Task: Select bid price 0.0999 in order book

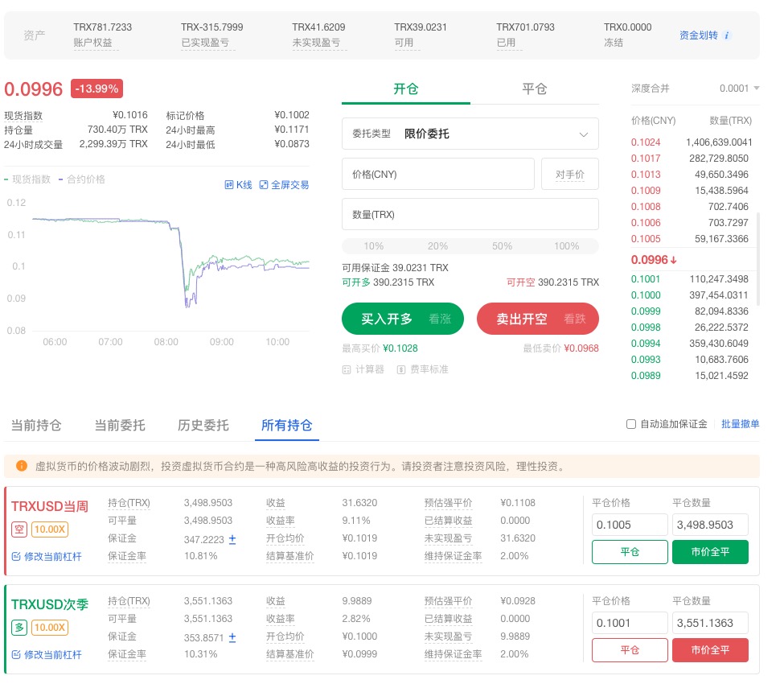Action: click(x=646, y=311)
